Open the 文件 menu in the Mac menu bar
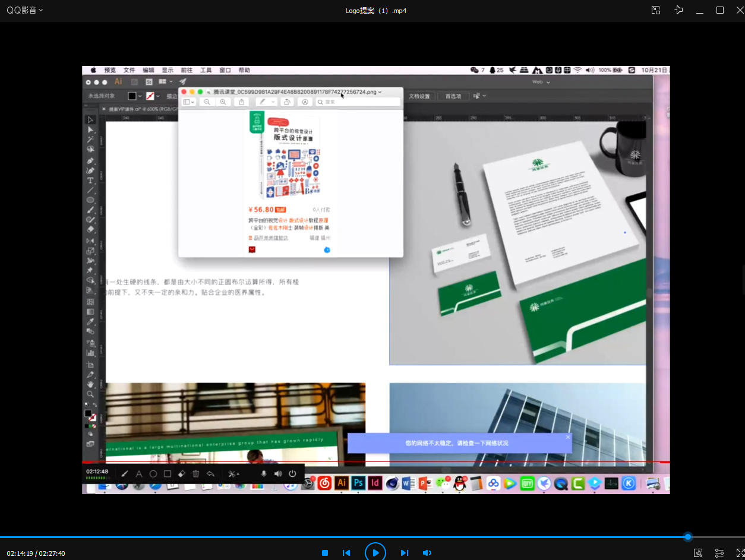This screenshot has width=745, height=560. click(x=129, y=70)
